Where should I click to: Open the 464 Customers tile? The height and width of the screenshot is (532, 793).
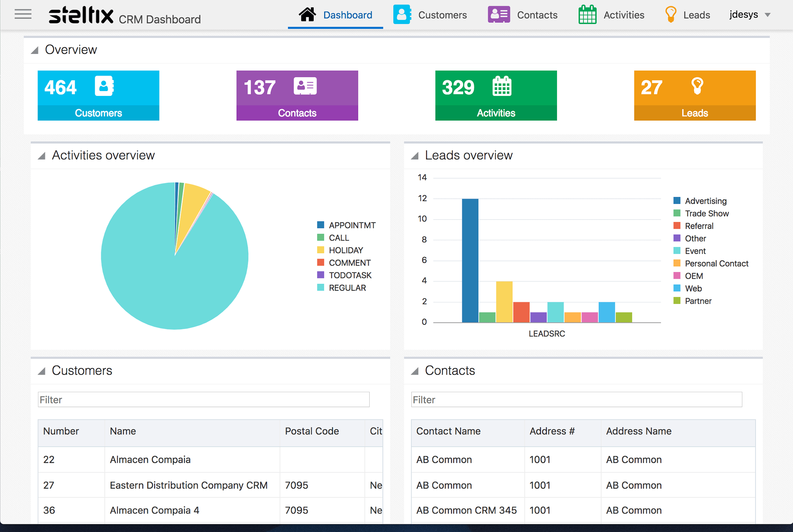point(98,95)
